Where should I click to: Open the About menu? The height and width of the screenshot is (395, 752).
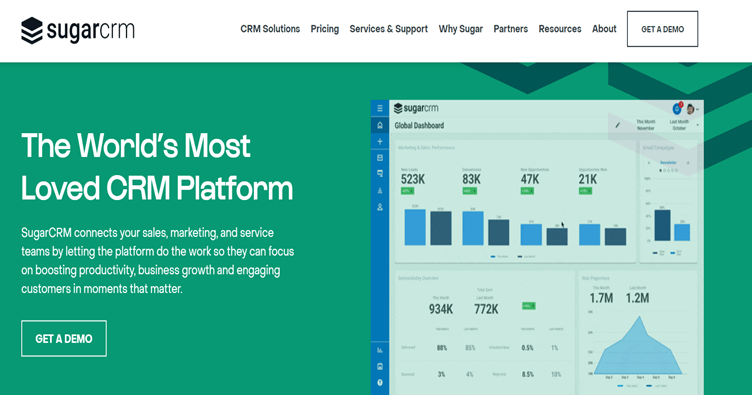tap(604, 29)
